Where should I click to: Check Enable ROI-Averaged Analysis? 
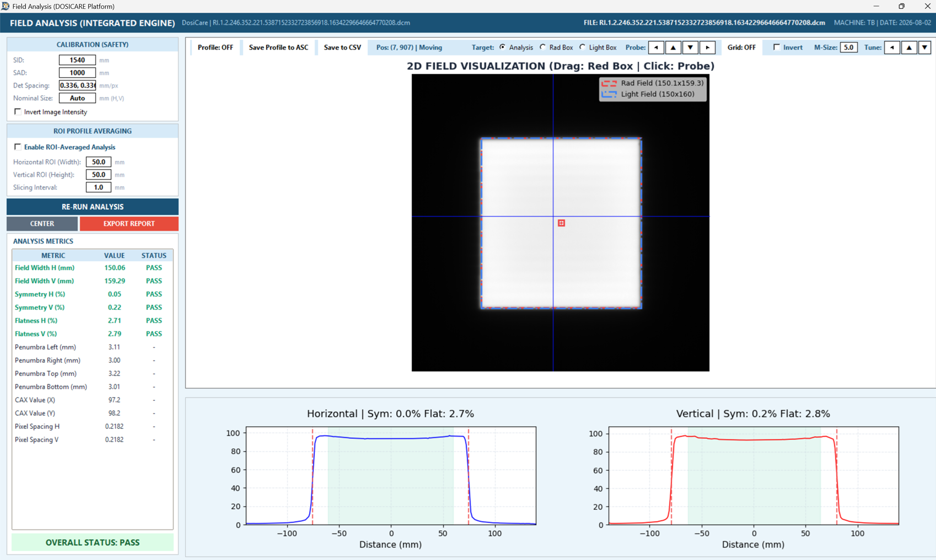18,147
